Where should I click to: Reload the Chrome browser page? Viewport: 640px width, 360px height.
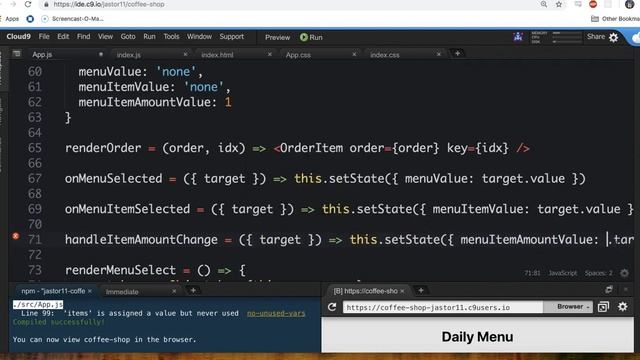tap(28, 4)
